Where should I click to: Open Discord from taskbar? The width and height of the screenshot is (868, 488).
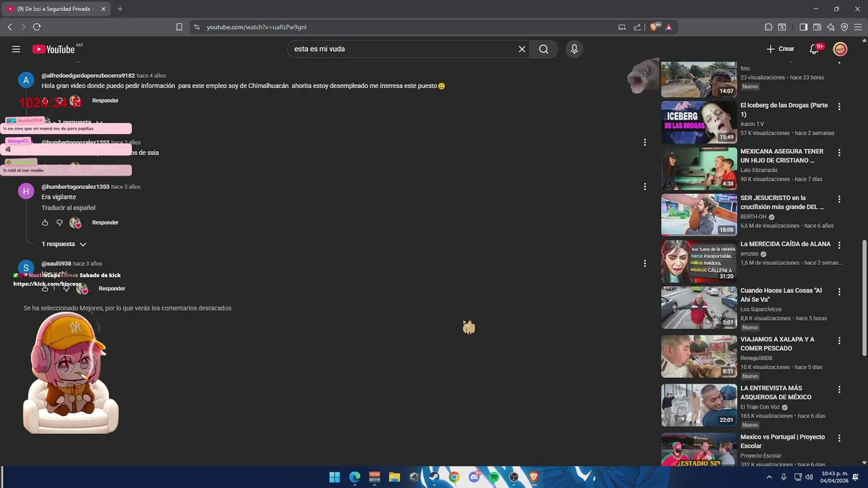point(474,477)
